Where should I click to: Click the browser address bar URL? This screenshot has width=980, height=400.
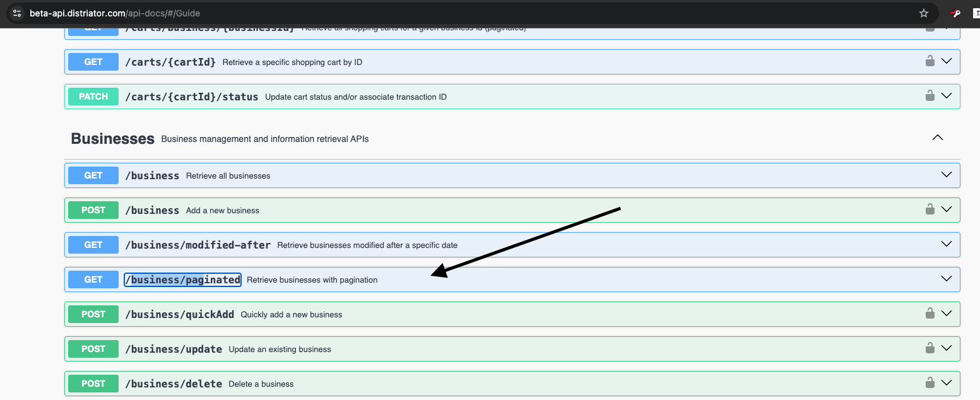tap(115, 13)
